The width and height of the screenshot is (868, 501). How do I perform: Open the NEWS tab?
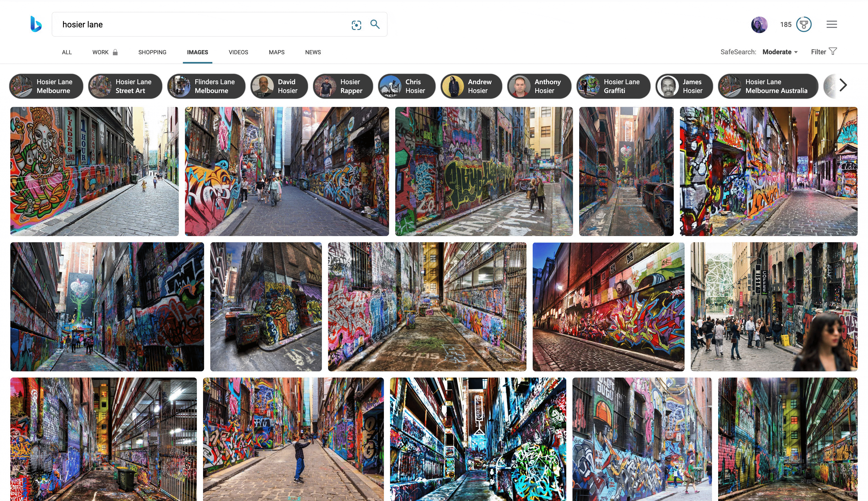pos(313,52)
